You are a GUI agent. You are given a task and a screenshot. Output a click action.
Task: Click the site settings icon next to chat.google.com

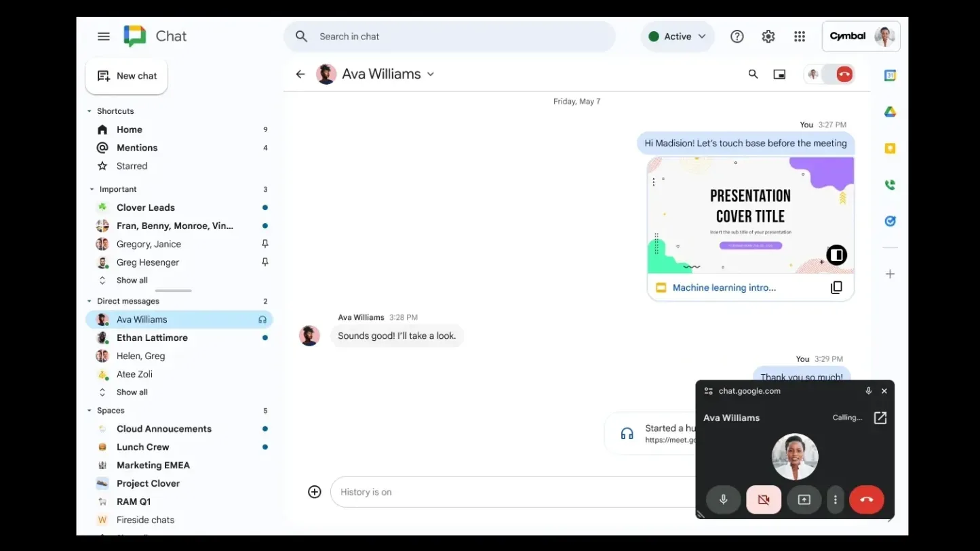[x=709, y=391]
